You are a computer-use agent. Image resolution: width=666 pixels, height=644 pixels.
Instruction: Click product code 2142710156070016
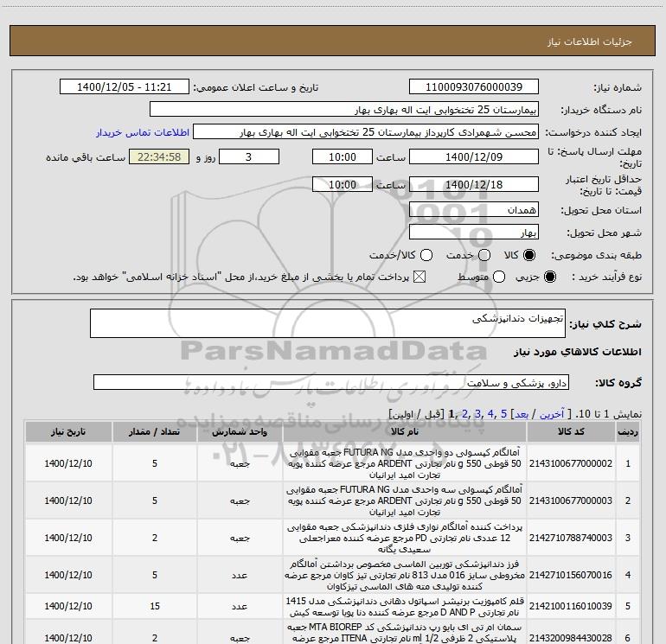[571, 575]
